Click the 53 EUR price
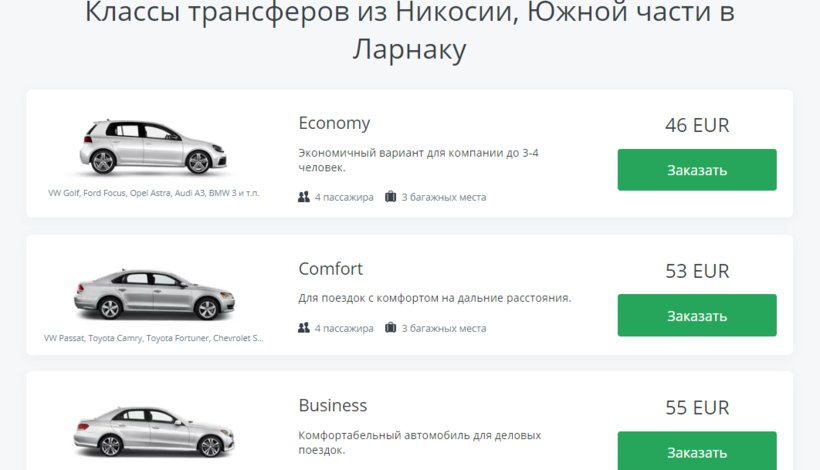820x470 pixels. pos(697,271)
